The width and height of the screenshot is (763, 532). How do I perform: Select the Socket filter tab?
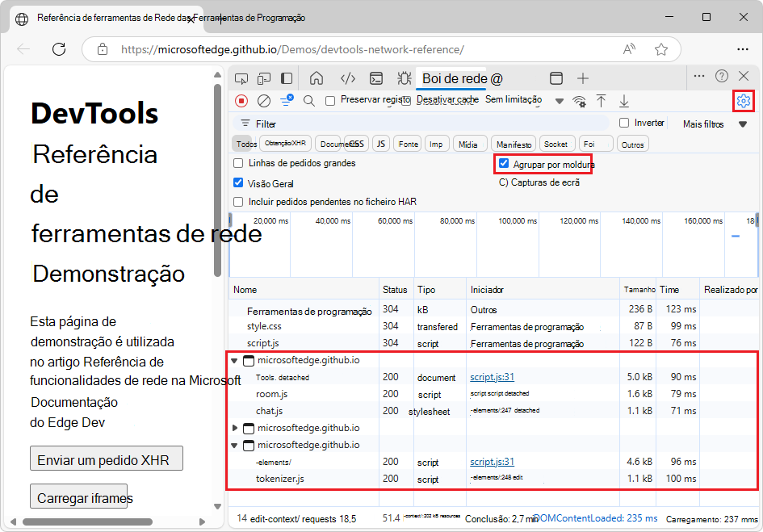tap(557, 143)
